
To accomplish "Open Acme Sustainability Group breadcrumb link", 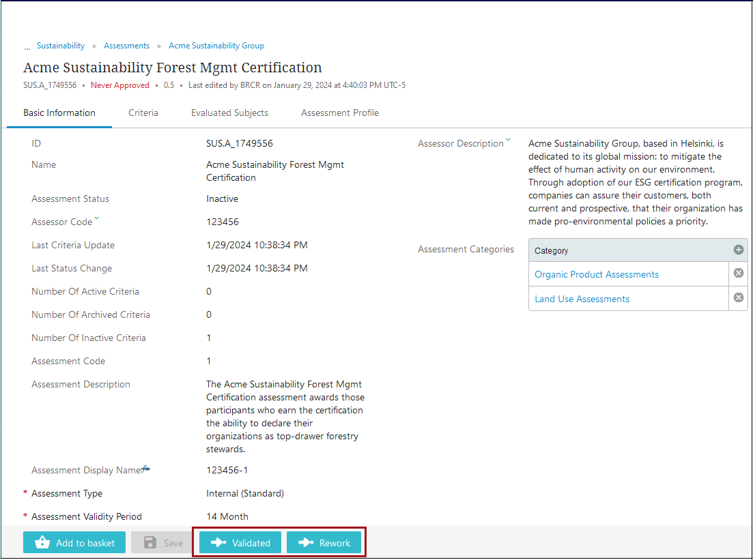I will point(216,46).
